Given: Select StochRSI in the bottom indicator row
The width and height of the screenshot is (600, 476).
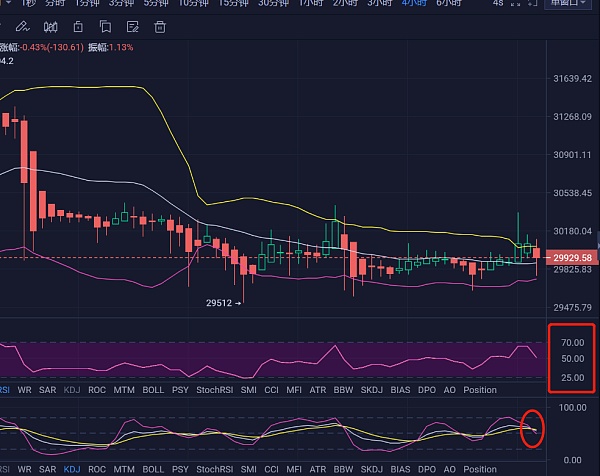Looking at the screenshot, I should click(x=214, y=469).
